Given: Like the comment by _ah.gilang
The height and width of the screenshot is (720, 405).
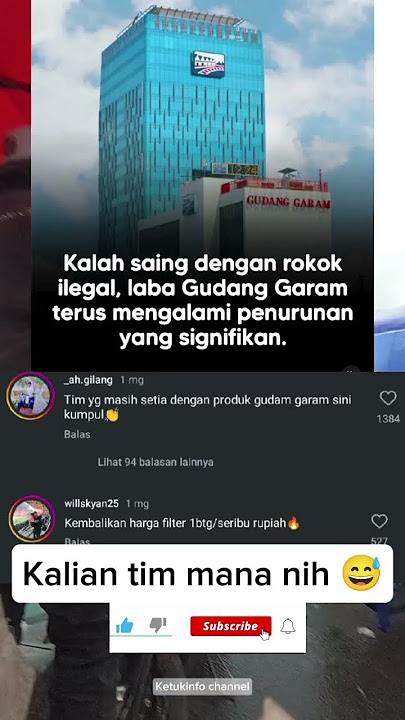Looking at the screenshot, I should click(x=388, y=398).
